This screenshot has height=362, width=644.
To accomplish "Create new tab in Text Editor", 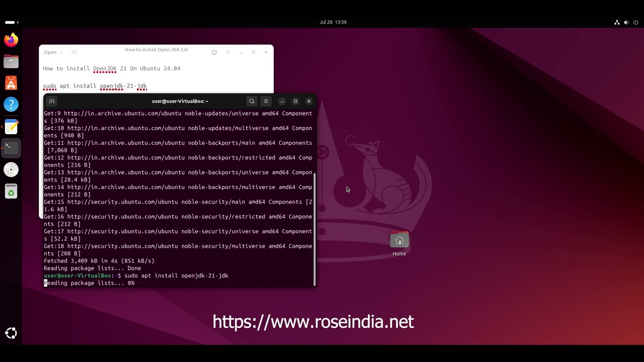I will click(74, 52).
